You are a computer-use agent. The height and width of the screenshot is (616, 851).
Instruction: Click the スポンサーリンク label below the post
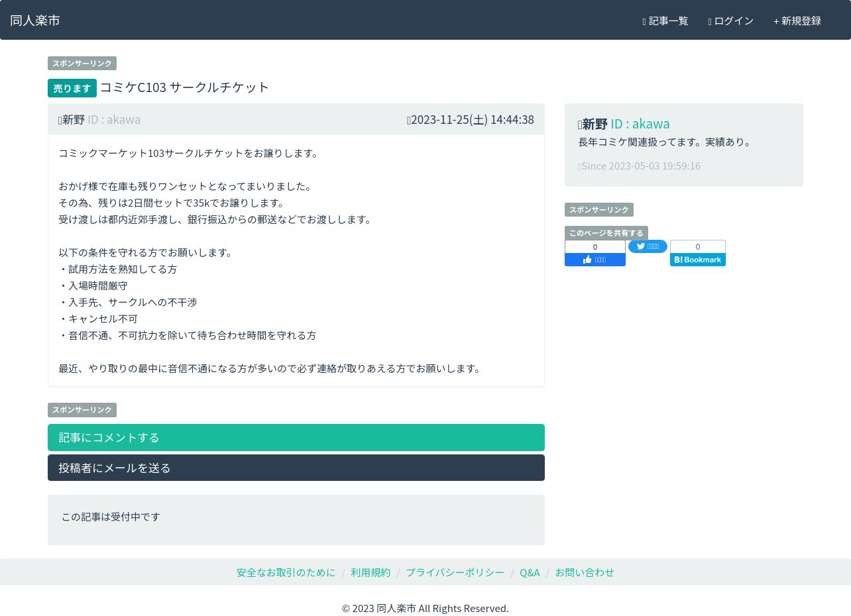pyautogui.click(x=82, y=410)
